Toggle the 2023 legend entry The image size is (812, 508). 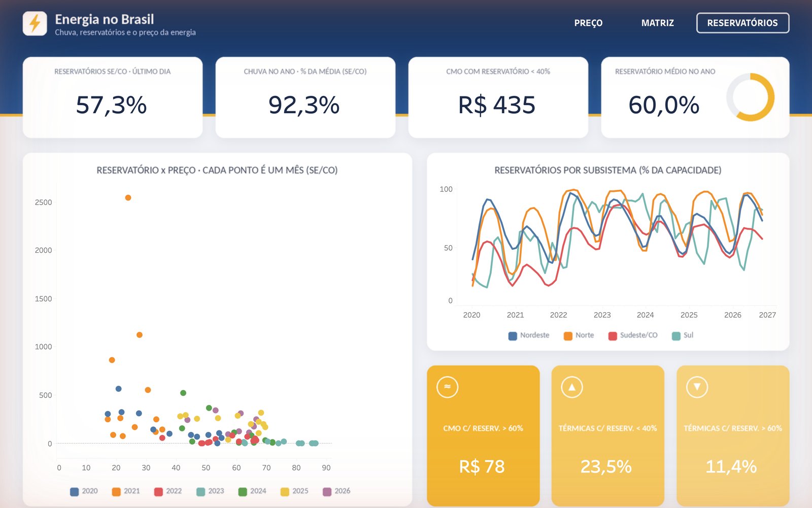(210, 491)
